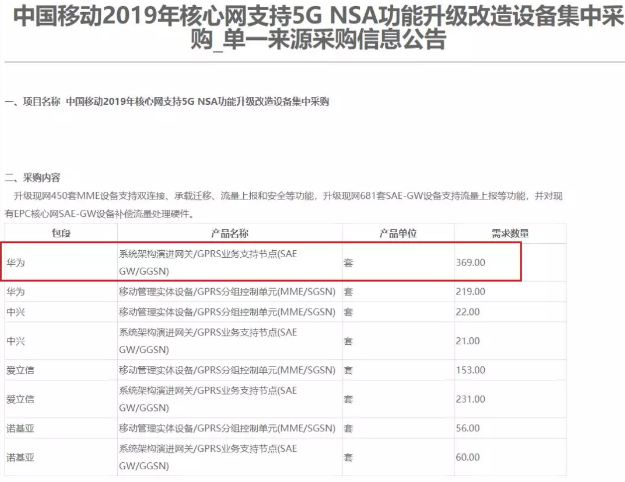Screen dimensions: 625x482
Task: Select the quantity cell '219.00'
Action: (471, 292)
